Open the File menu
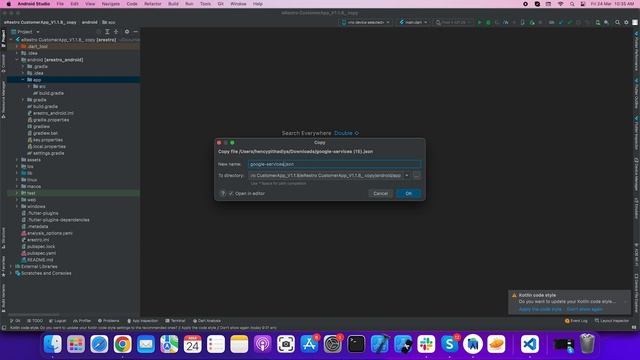The image size is (640, 360). 60,4
